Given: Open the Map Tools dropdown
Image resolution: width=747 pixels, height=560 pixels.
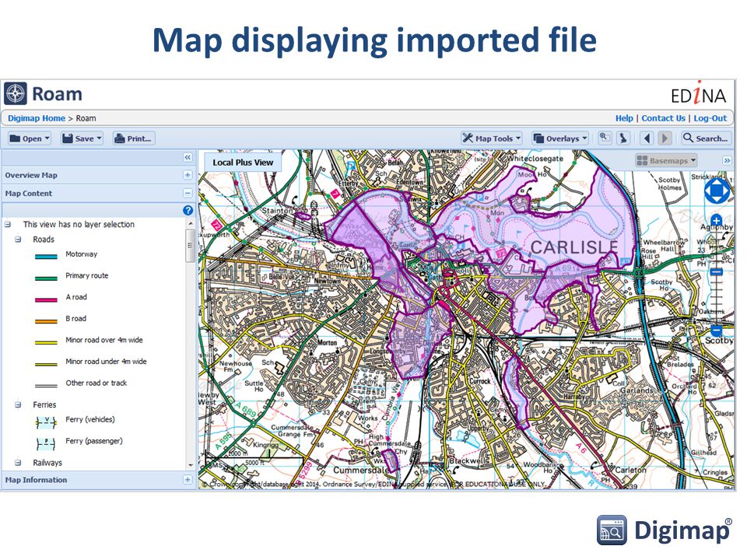Looking at the screenshot, I should (492, 138).
